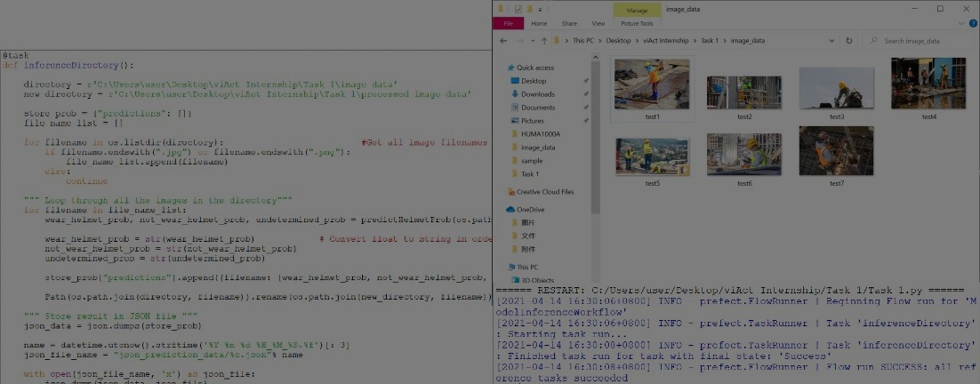The width and height of the screenshot is (980, 384).
Task: Open the Picture Tools tab
Action: [x=637, y=24]
